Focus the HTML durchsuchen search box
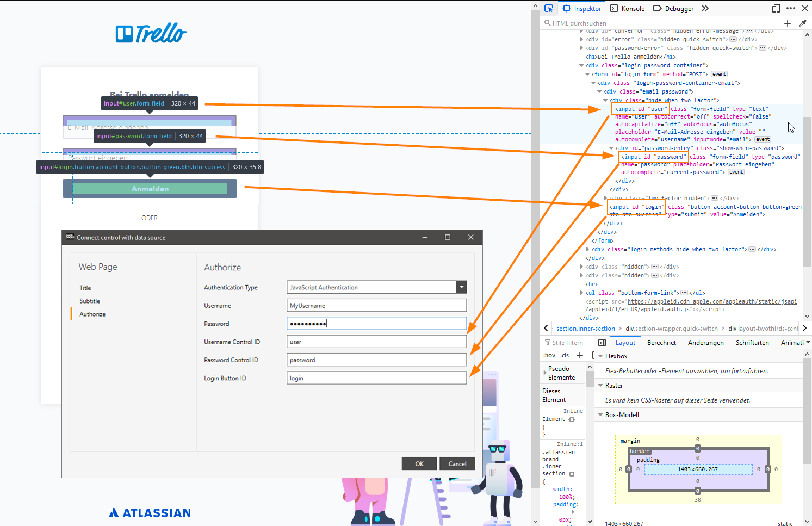The height and width of the screenshot is (526, 812). pyautogui.click(x=661, y=23)
